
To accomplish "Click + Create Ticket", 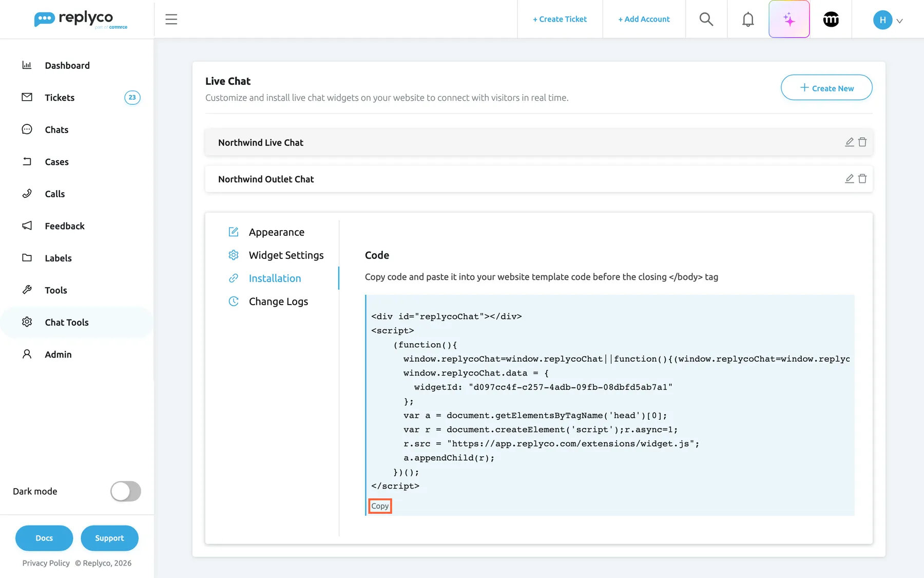I will [x=560, y=20].
